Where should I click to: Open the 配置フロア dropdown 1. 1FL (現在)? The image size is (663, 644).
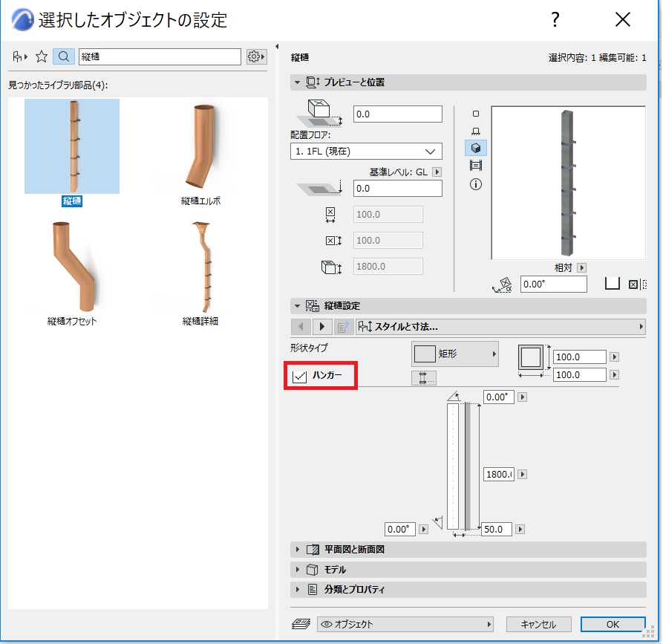366,151
